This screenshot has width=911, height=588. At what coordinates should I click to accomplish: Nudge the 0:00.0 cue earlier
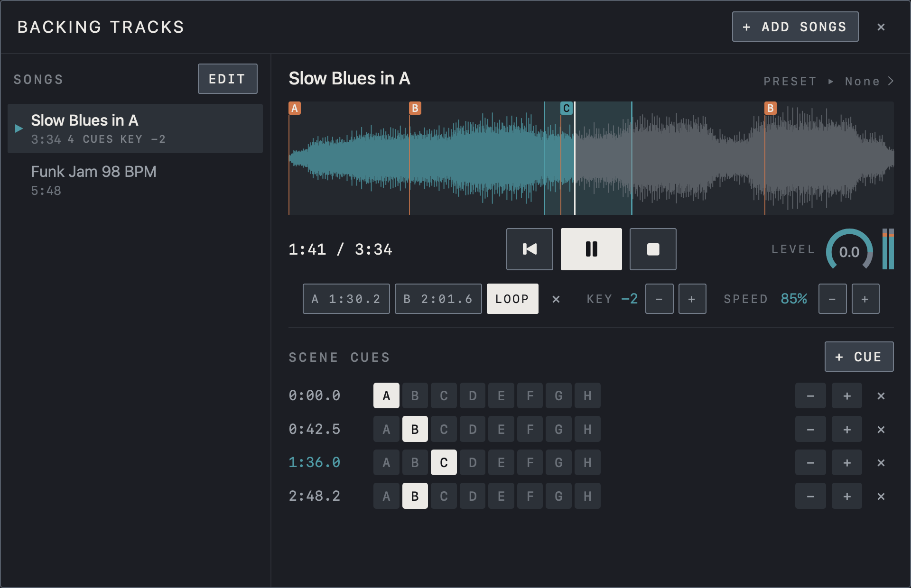tap(810, 395)
